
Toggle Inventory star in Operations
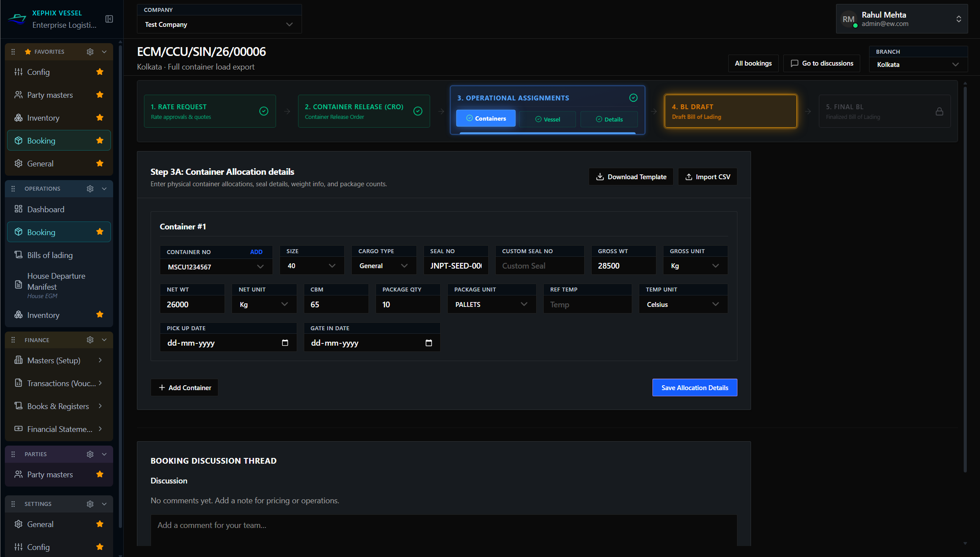click(x=100, y=314)
